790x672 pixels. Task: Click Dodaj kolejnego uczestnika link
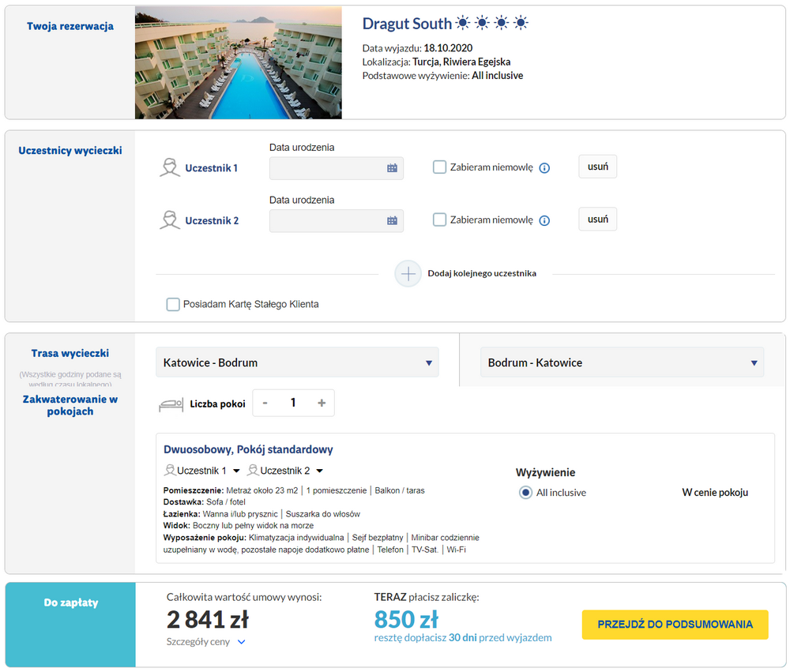[482, 273]
